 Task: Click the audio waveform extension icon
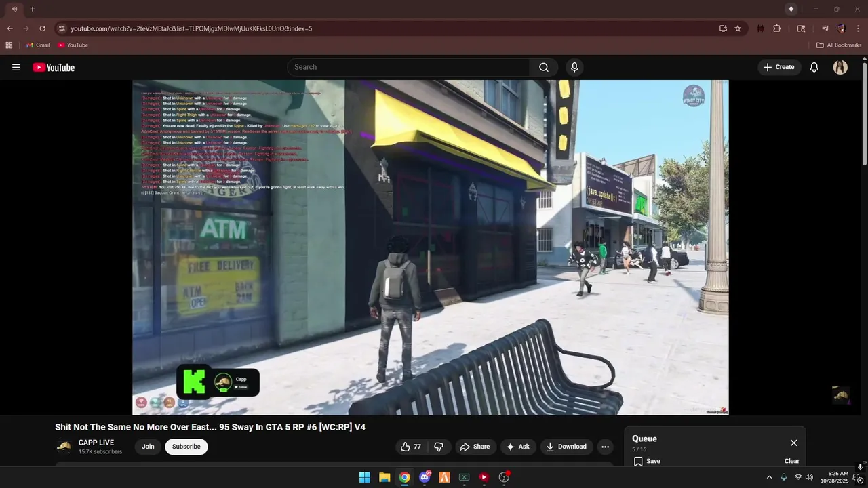tap(760, 28)
